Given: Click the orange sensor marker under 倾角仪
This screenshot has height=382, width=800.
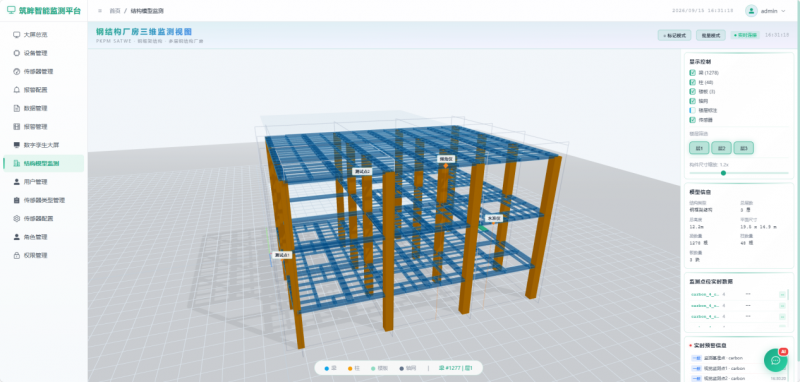Looking at the screenshot, I should coord(445,166).
